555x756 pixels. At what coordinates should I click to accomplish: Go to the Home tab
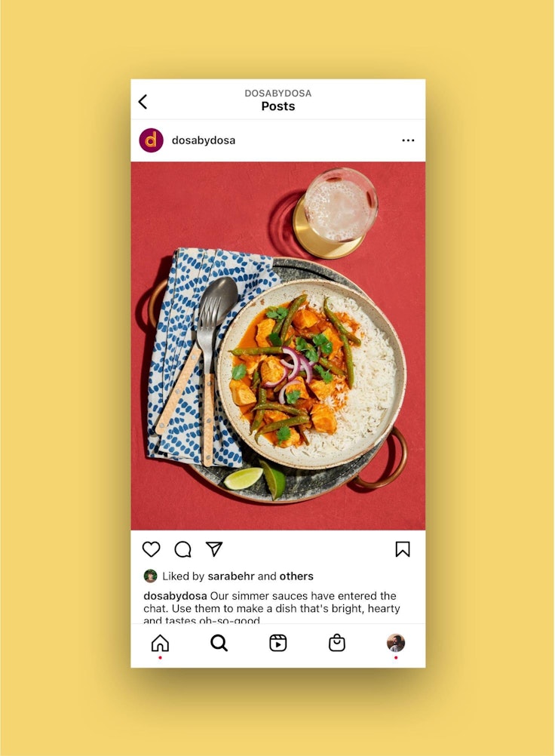[160, 643]
